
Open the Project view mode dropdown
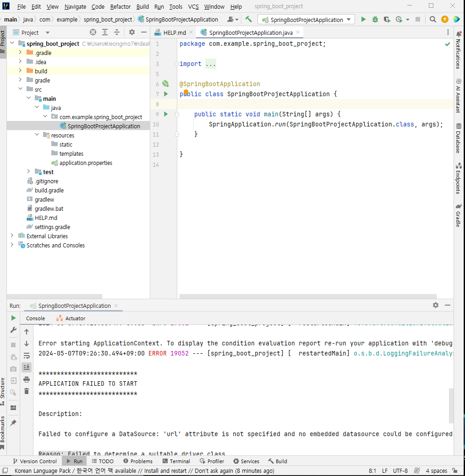[48, 33]
